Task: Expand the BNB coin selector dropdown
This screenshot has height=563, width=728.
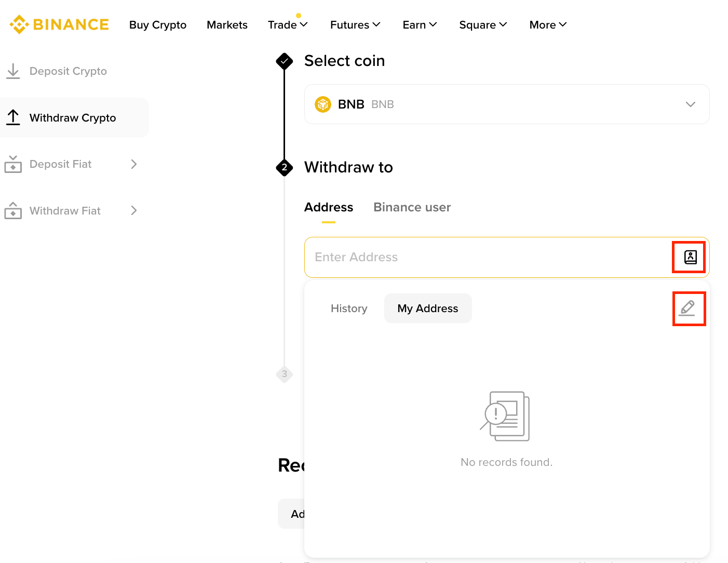Action: 690,104
